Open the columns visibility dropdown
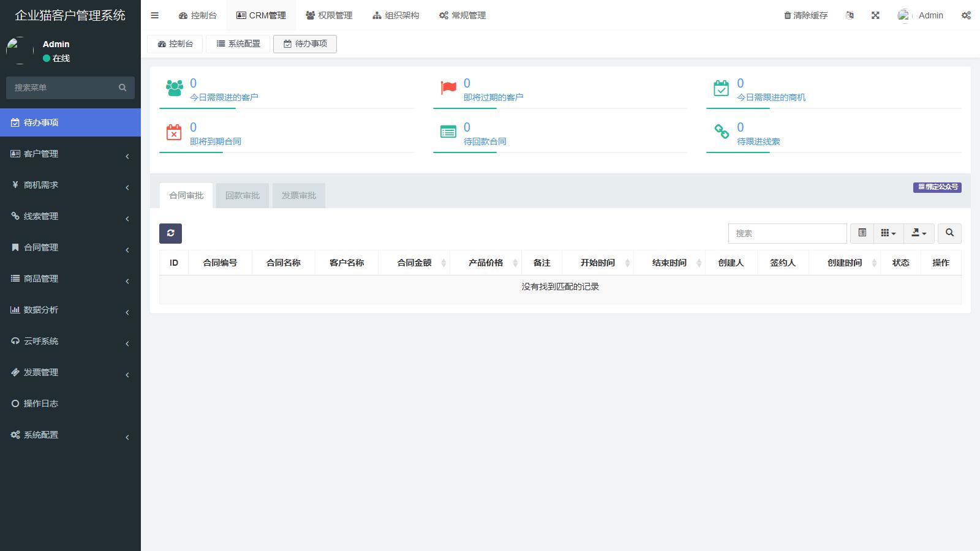Screen dimensions: 980x551 888,233
